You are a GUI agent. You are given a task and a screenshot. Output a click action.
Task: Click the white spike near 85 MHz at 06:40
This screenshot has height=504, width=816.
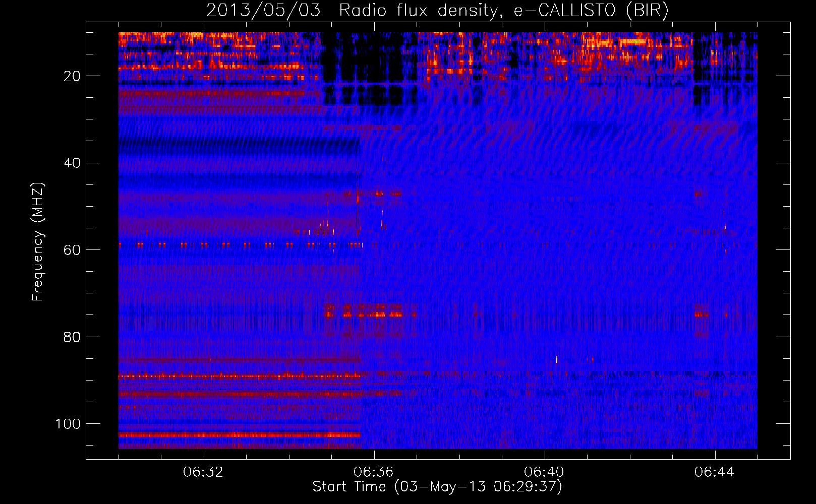[557, 359]
